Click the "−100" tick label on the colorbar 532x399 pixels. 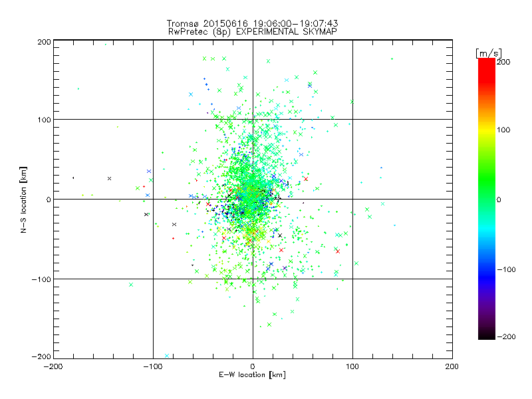506,269
